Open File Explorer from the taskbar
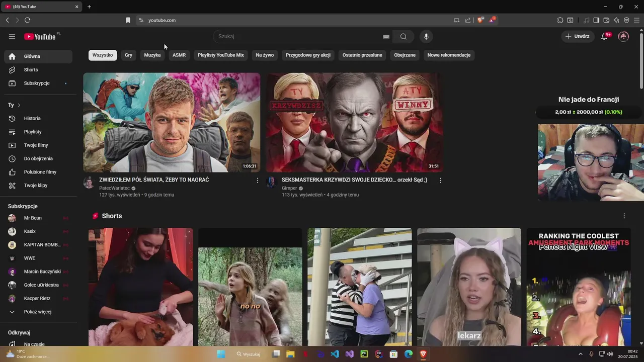 pos(290,354)
